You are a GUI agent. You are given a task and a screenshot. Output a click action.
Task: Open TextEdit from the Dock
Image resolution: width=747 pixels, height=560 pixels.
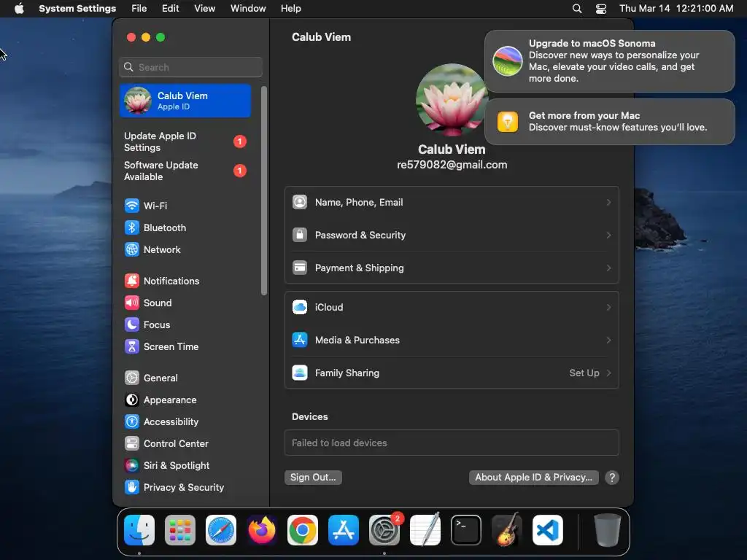[425, 530]
